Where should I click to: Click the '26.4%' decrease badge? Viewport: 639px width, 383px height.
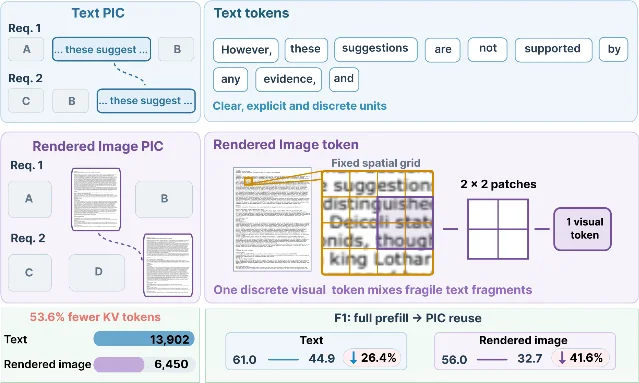(x=372, y=358)
